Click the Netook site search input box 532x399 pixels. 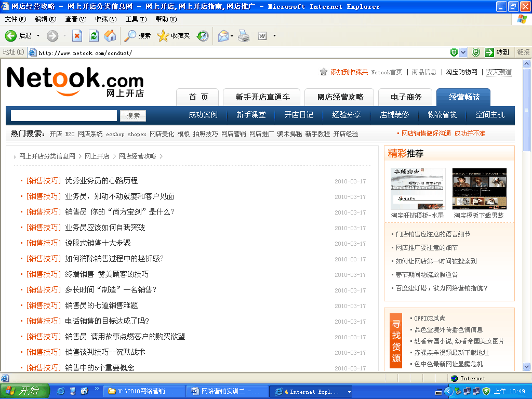point(64,115)
